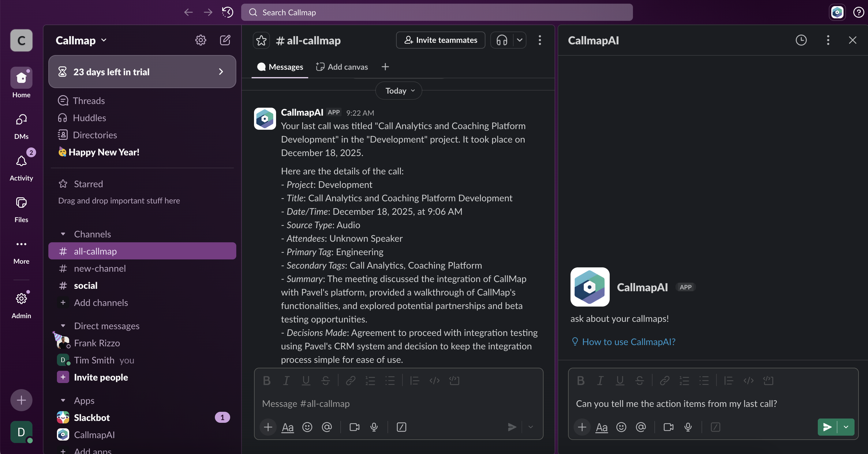Viewport: 868px width, 454px height.
Task: Open channel more options menu
Action: point(540,40)
